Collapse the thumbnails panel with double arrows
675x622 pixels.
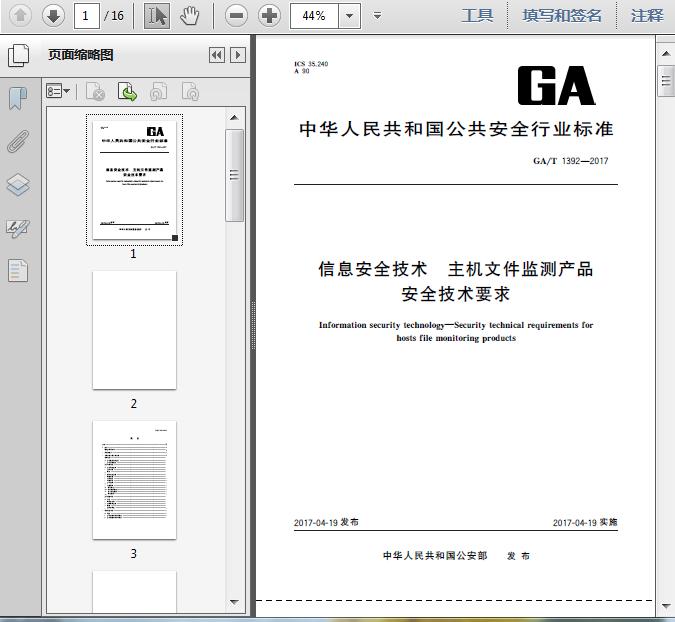pos(217,55)
